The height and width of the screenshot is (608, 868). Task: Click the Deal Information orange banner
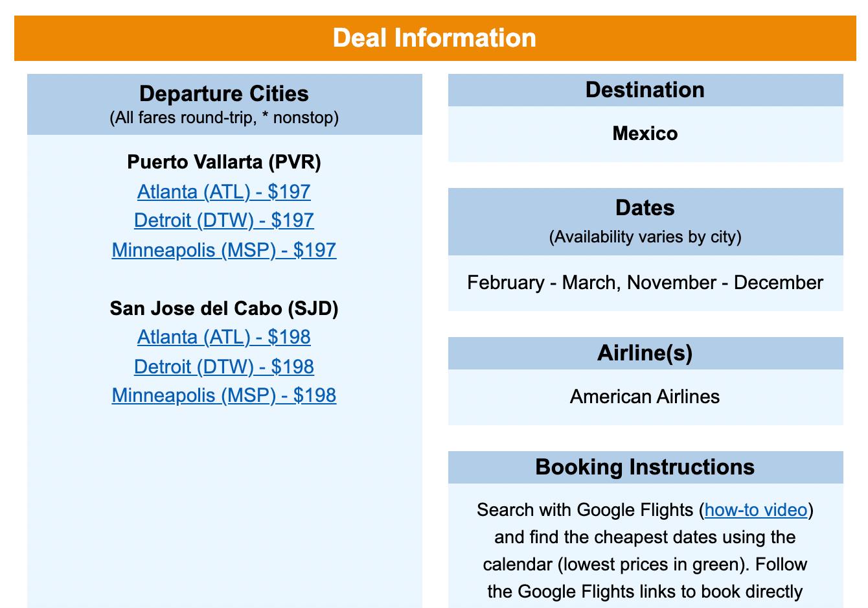[x=435, y=38]
